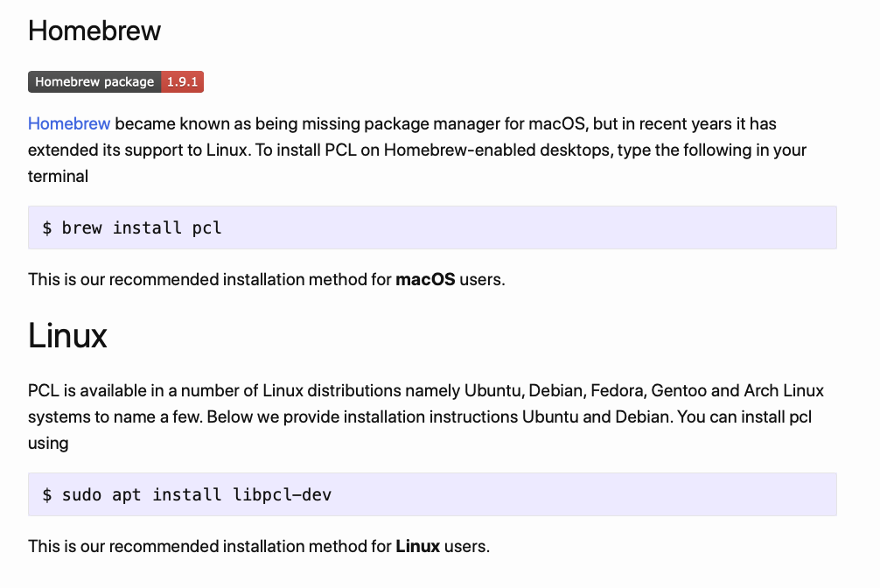Click the dollar prompt before sudo command
Screen dimensions: 880x588
coord(47,495)
